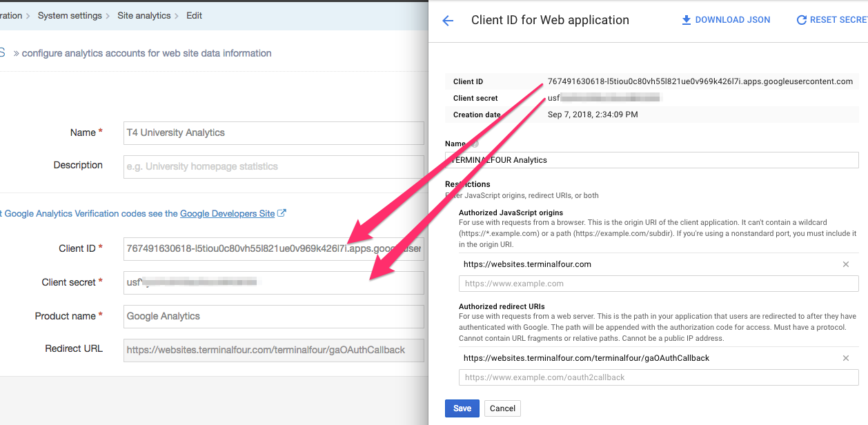This screenshot has width=868, height=425.
Task: Click the help icon next to Name label
Action: (474, 144)
